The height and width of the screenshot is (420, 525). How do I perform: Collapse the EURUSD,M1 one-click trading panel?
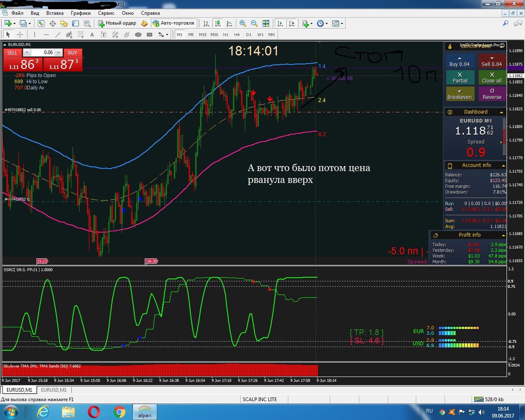click(x=5, y=44)
